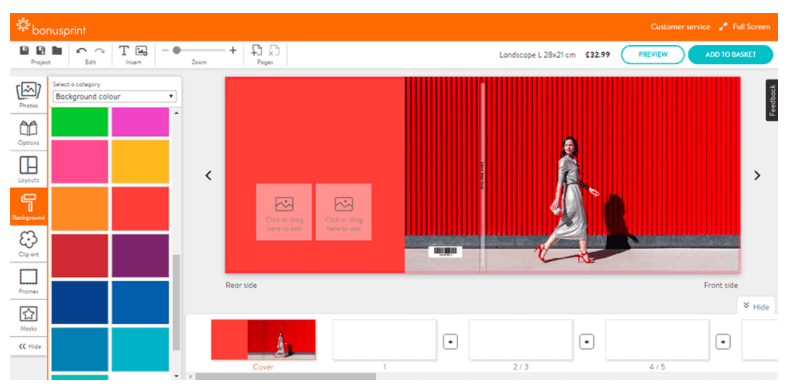Open the Frames sidebar panel
The height and width of the screenshot is (392, 788).
point(29,281)
